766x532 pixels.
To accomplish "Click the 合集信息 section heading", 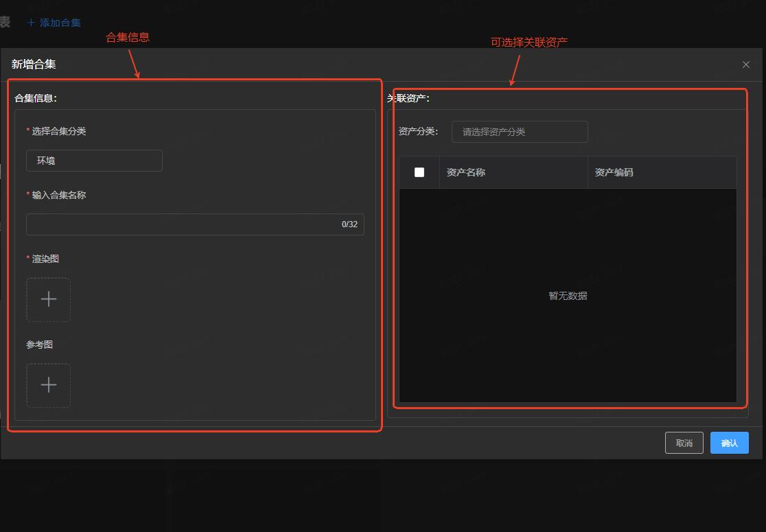I will click(36, 98).
